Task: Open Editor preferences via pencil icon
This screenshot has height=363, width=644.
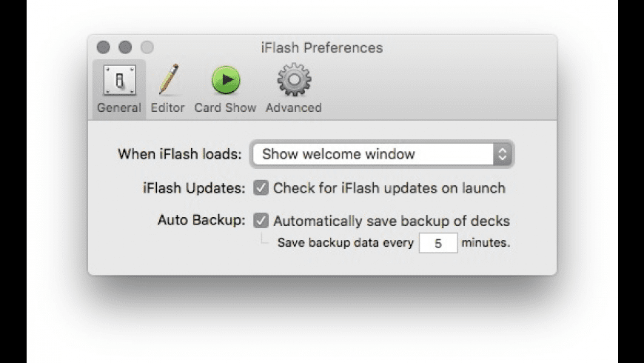Action: (168, 80)
